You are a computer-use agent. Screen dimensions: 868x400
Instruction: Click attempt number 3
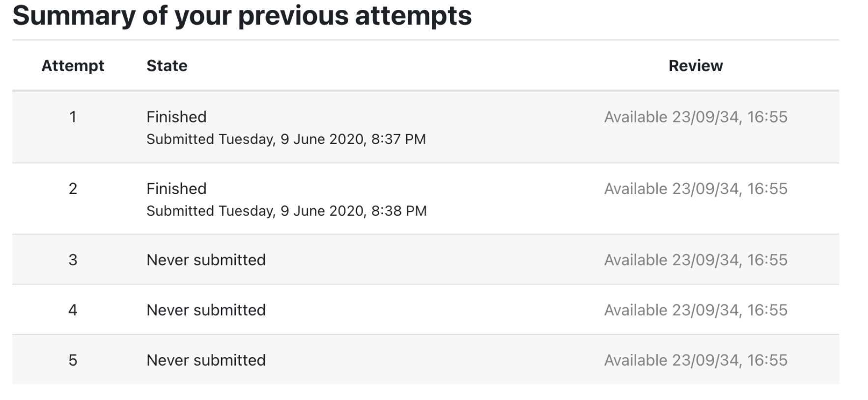73,260
